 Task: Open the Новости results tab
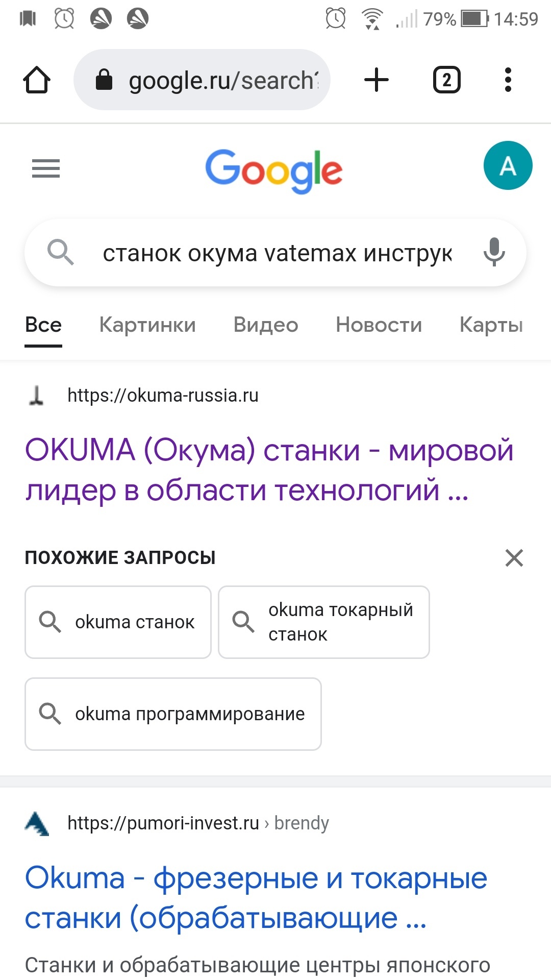379,325
